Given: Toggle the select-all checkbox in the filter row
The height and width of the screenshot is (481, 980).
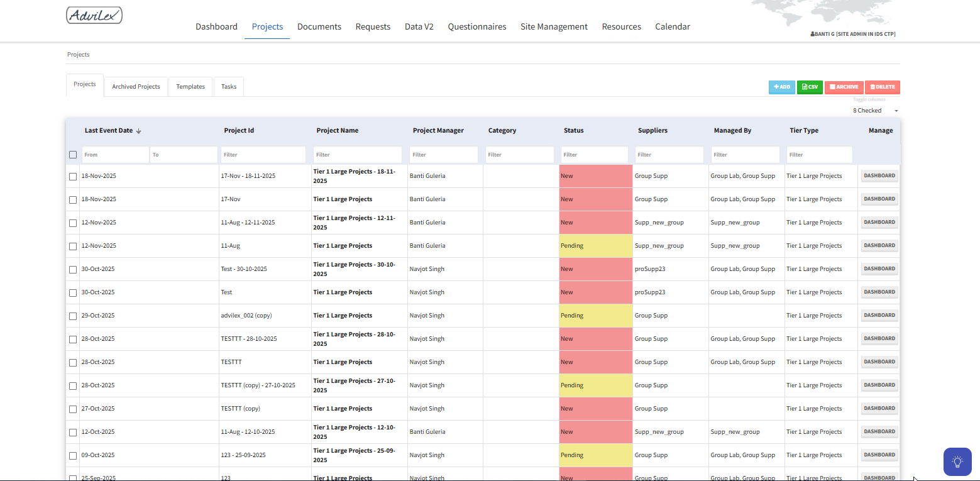Looking at the screenshot, I should 73,155.
